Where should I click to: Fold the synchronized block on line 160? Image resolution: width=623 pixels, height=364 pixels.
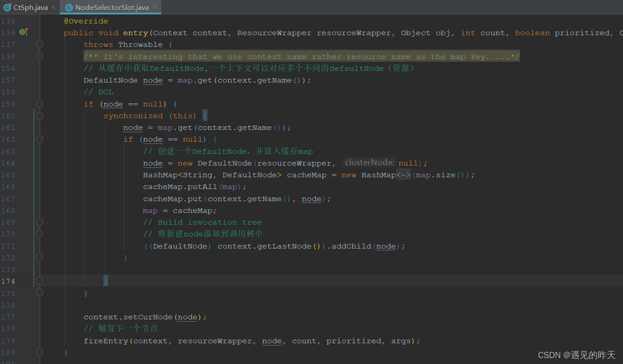point(40,115)
